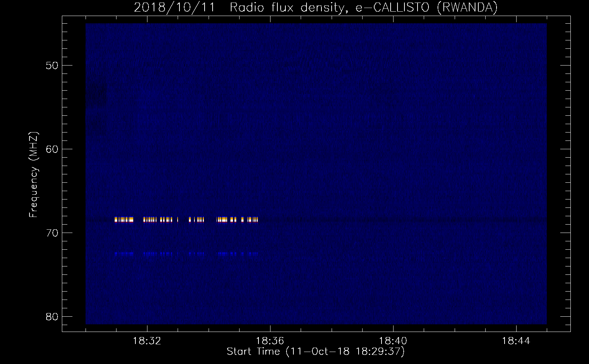The height and width of the screenshot is (364, 589).
Task: Click the '18:40' time tick label
Action: pyautogui.click(x=393, y=341)
